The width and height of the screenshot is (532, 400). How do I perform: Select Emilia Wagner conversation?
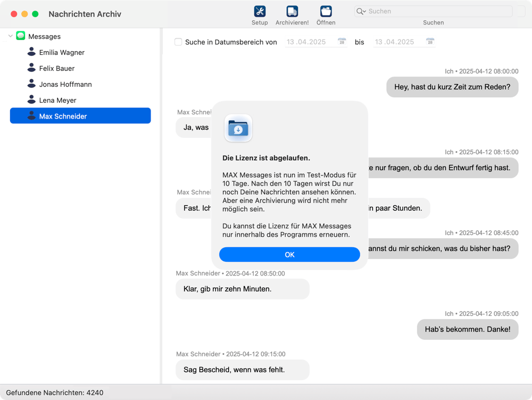[62, 52]
